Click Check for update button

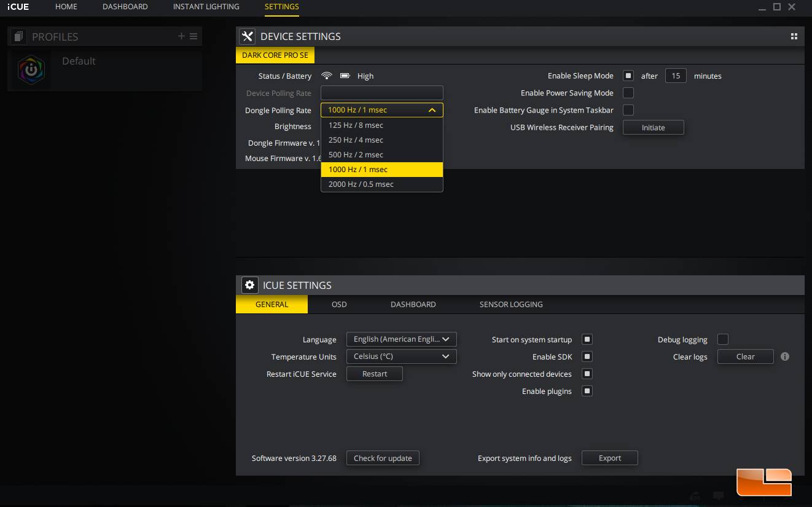click(x=383, y=458)
